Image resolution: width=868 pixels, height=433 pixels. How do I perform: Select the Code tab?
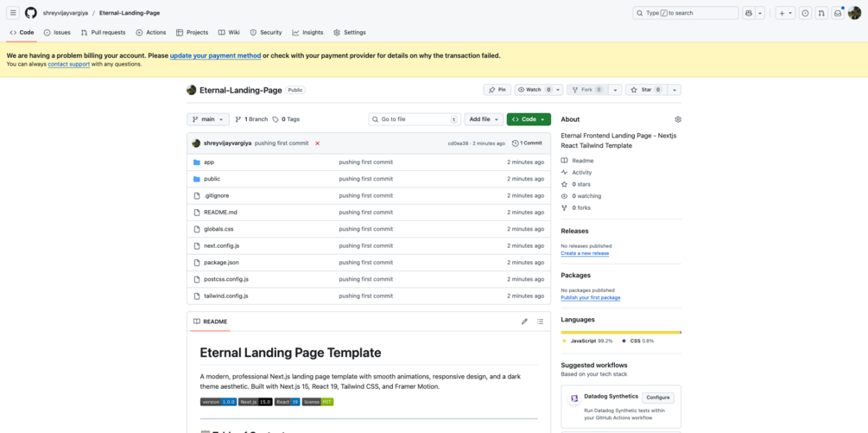pyautogui.click(x=22, y=33)
